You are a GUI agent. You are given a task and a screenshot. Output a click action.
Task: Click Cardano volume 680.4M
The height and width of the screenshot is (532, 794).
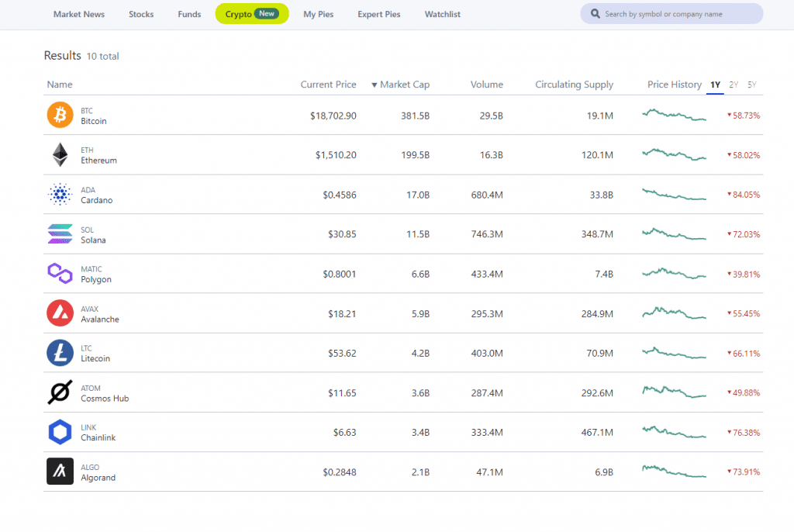tap(487, 195)
